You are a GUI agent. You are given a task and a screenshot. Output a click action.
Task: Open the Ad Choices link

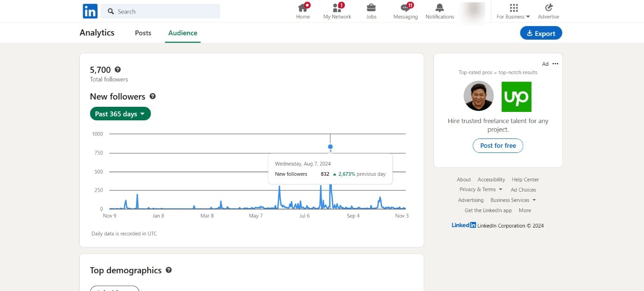(523, 190)
